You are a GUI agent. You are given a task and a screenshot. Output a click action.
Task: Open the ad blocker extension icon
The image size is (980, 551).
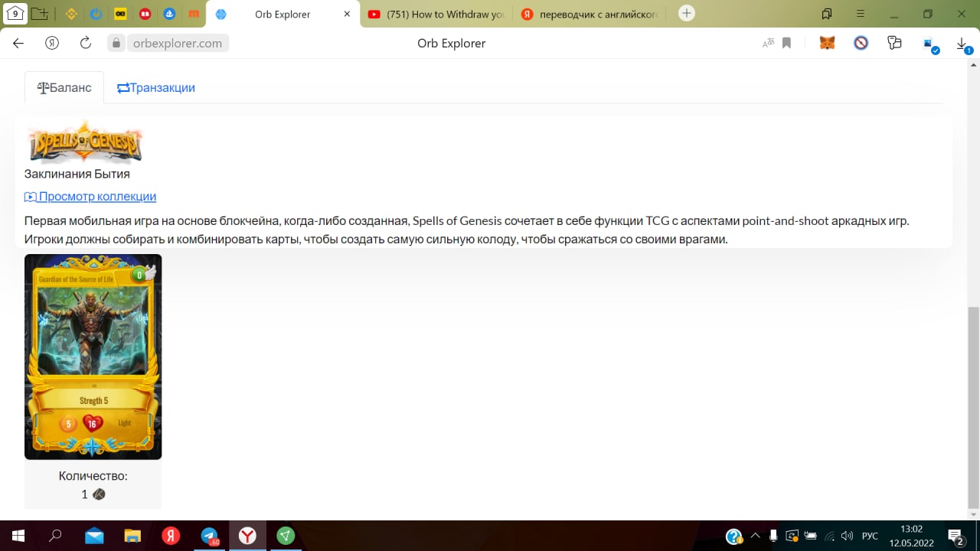pos(861,43)
